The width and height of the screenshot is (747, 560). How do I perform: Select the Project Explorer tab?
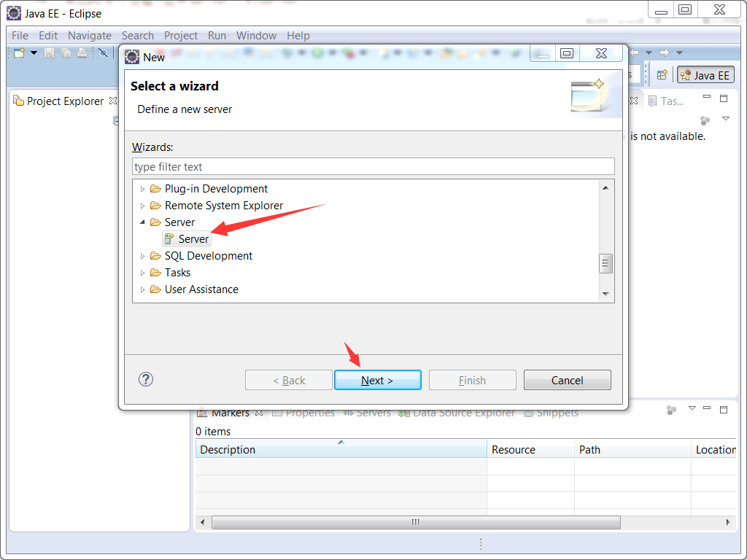(x=65, y=101)
